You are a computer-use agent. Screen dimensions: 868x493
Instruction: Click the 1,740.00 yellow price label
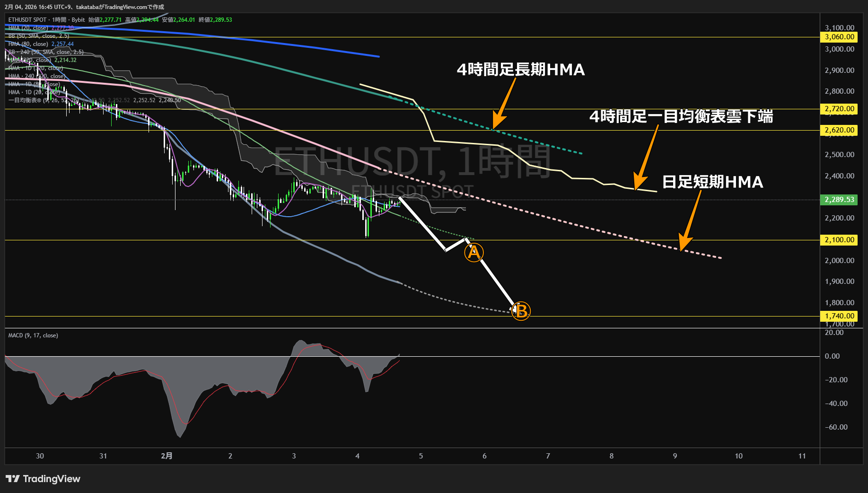(839, 316)
